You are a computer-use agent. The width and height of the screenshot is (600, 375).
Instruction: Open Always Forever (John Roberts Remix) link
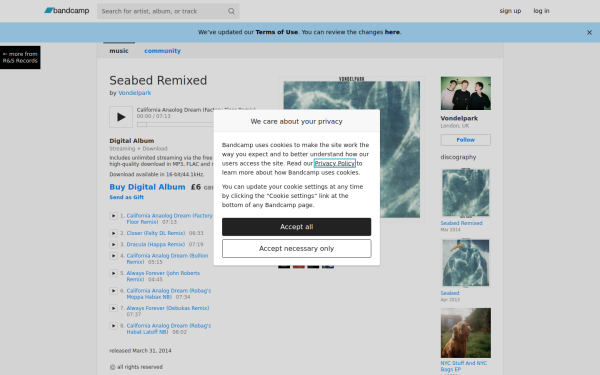tap(163, 276)
